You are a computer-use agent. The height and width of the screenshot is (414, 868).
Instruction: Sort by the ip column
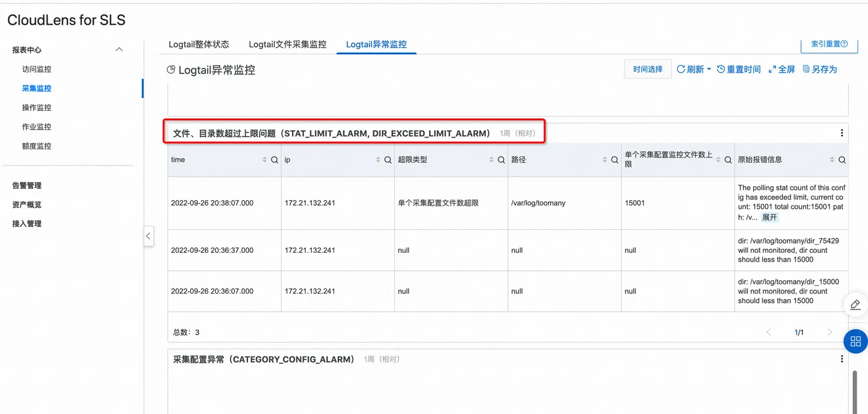point(378,160)
